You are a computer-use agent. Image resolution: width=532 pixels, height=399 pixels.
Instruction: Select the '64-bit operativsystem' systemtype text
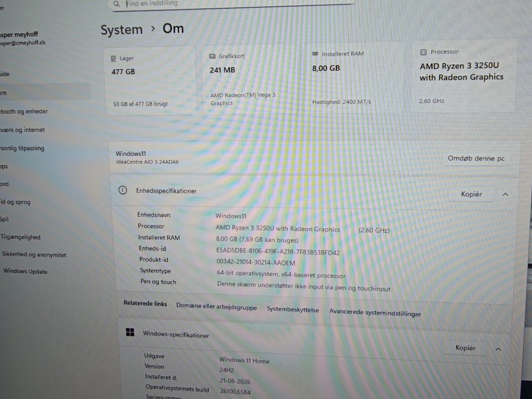point(281,274)
